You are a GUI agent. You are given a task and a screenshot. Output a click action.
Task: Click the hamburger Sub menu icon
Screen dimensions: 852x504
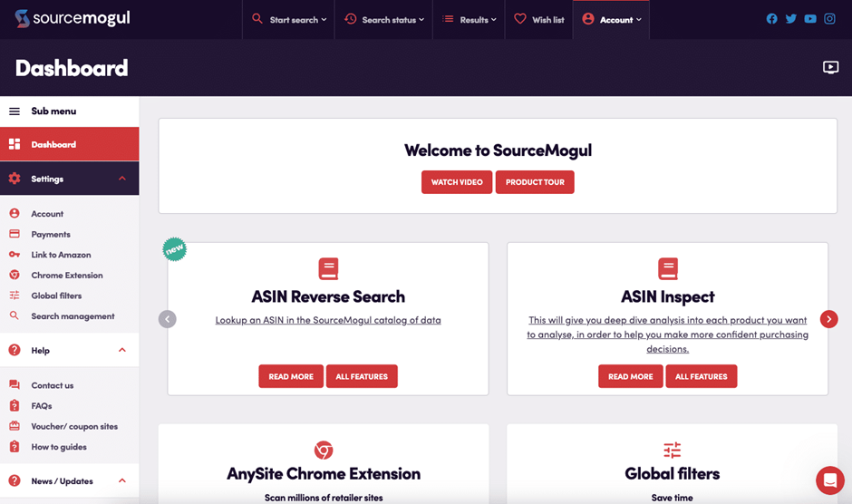pyautogui.click(x=15, y=111)
